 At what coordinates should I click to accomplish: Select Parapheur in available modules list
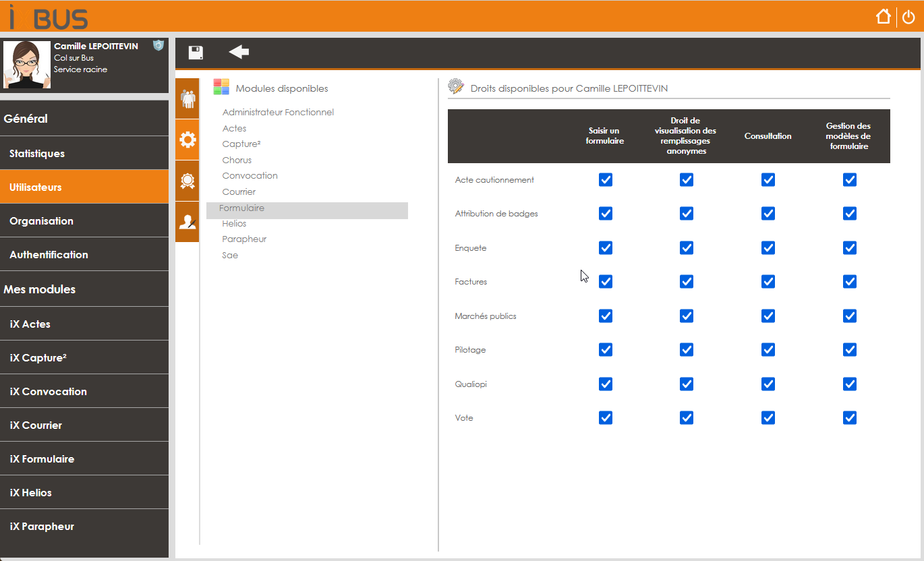click(244, 239)
